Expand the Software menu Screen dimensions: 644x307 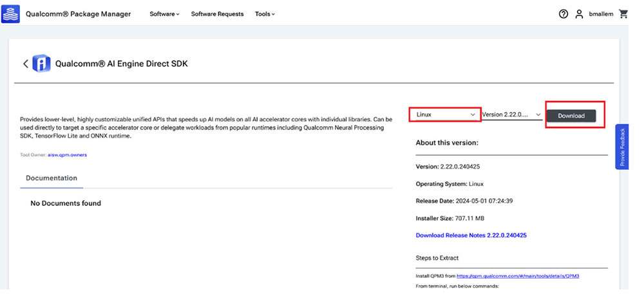click(164, 14)
